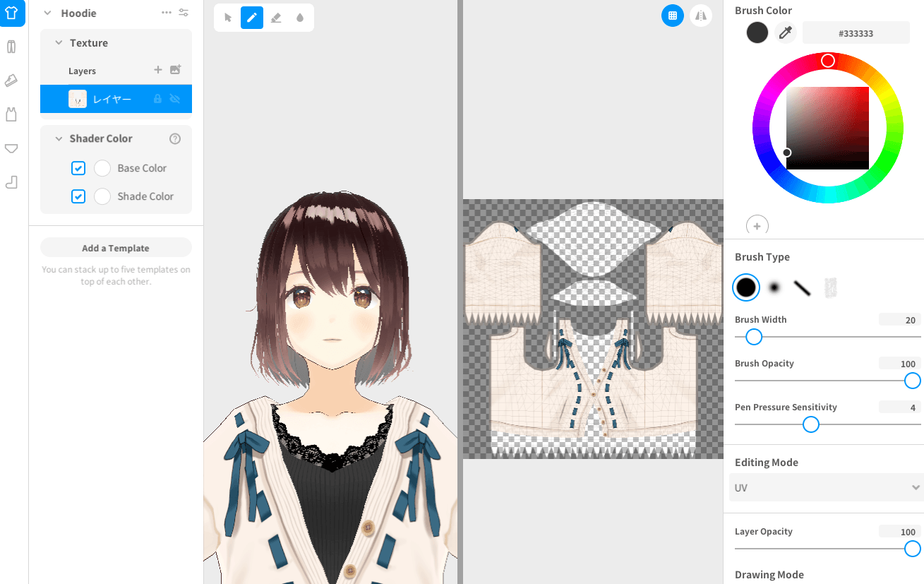Click the hex color field showing #333333

856,32
